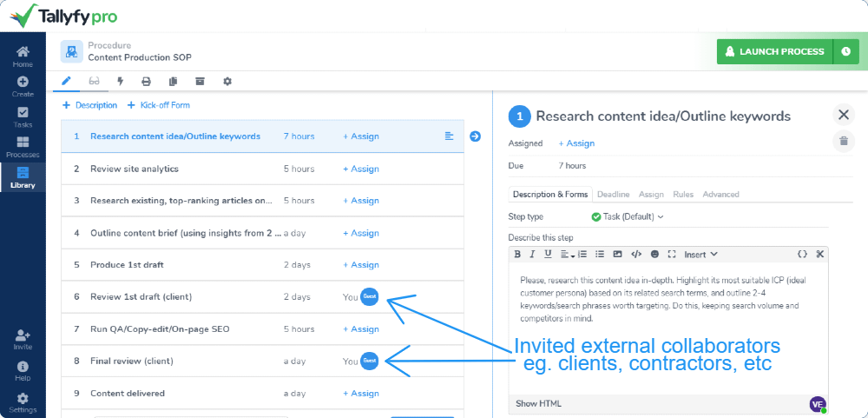Open the text alignment dropdown
868x418 pixels.
point(566,255)
